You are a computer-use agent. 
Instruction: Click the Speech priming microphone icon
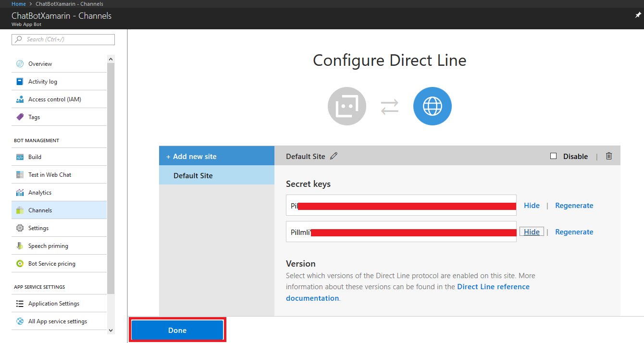tap(20, 246)
